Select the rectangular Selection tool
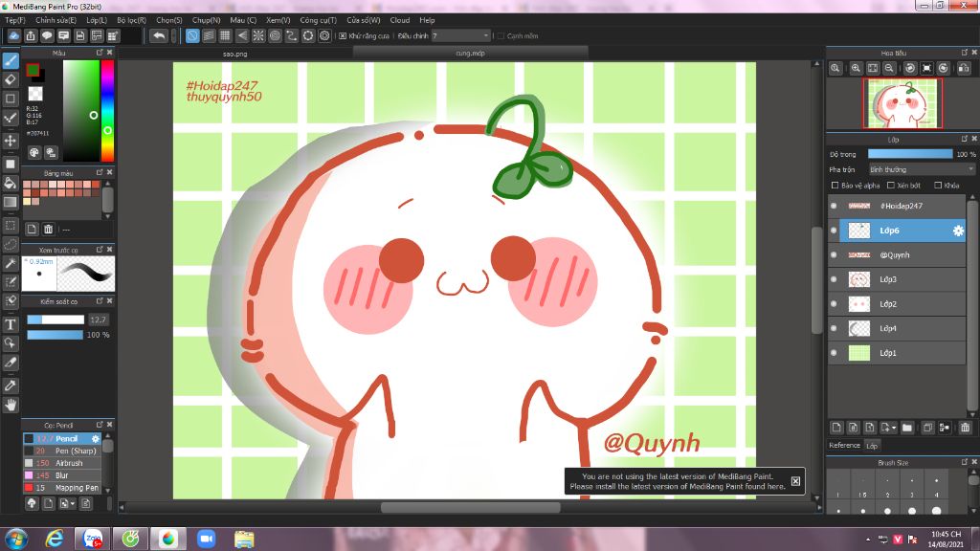 click(x=10, y=225)
